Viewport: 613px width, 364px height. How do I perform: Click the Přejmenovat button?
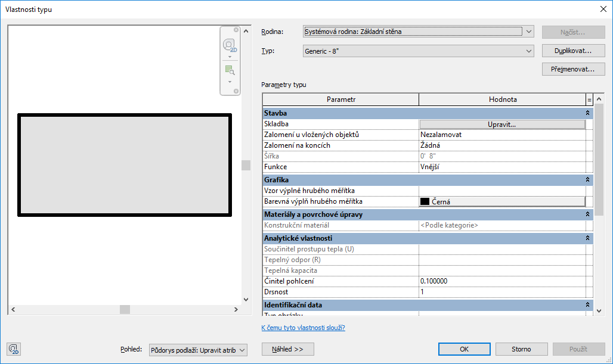point(573,69)
